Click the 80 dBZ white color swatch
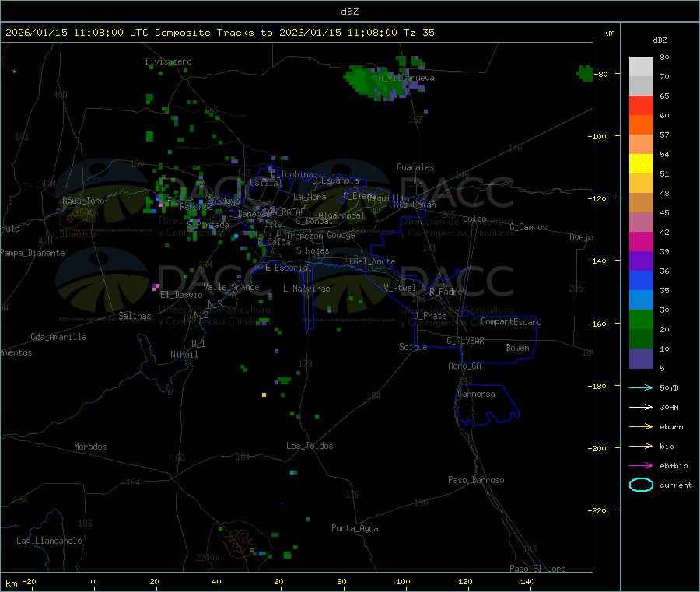The width and height of the screenshot is (700, 592). click(641, 67)
